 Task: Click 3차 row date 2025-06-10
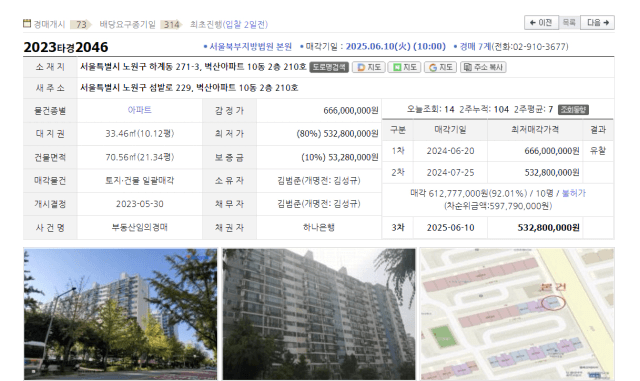pos(451,227)
